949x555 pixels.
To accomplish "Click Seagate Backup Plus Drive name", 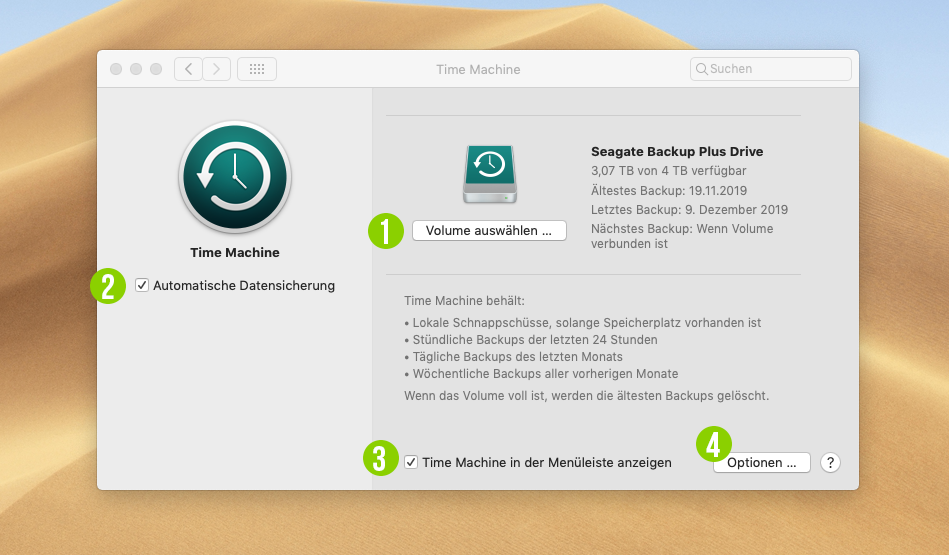I will point(677,151).
